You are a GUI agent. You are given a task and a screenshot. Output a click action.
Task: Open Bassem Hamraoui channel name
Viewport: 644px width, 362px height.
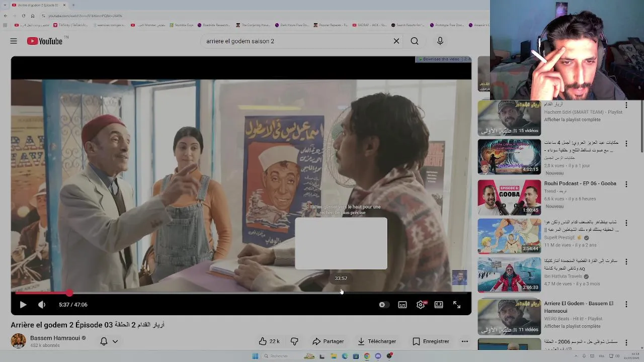click(x=55, y=338)
